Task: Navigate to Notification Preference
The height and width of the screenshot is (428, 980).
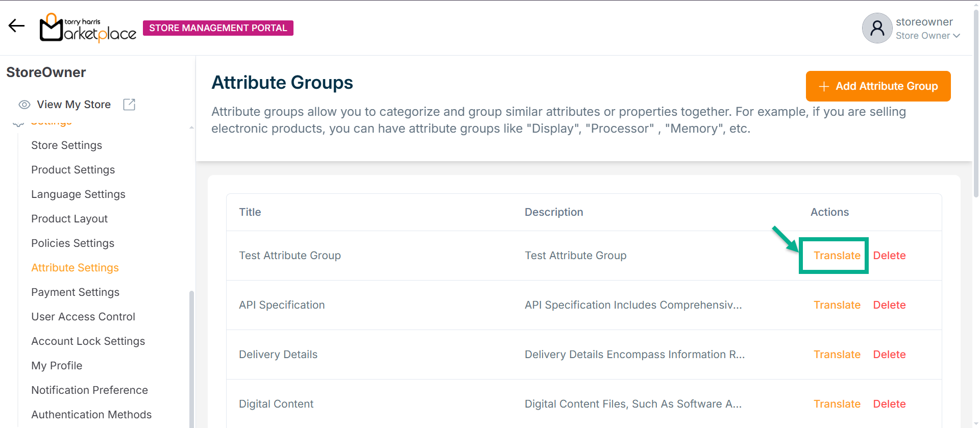Action: pos(89,390)
